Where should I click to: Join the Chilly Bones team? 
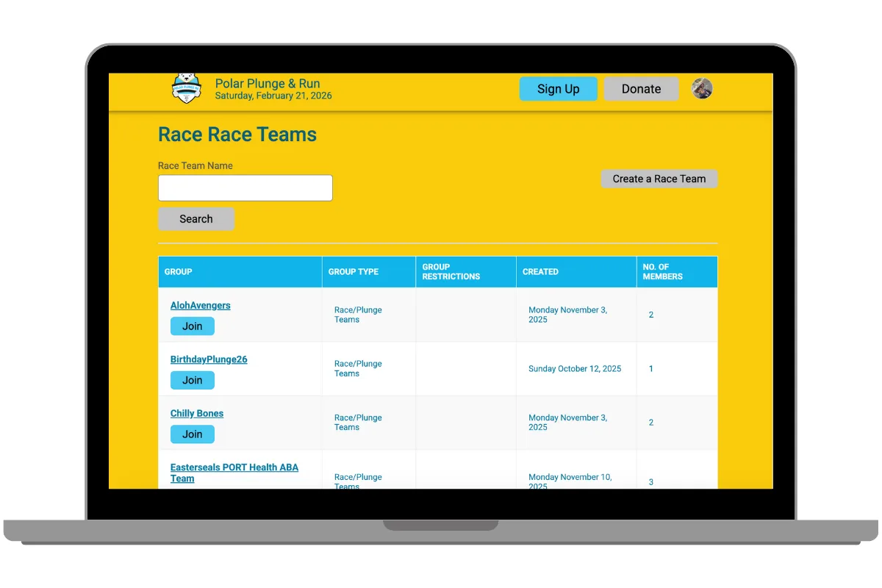(x=193, y=434)
